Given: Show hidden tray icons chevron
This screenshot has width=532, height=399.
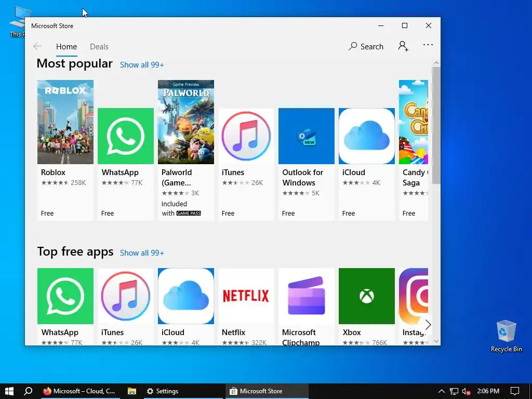Looking at the screenshot, I should click(441, 391).
